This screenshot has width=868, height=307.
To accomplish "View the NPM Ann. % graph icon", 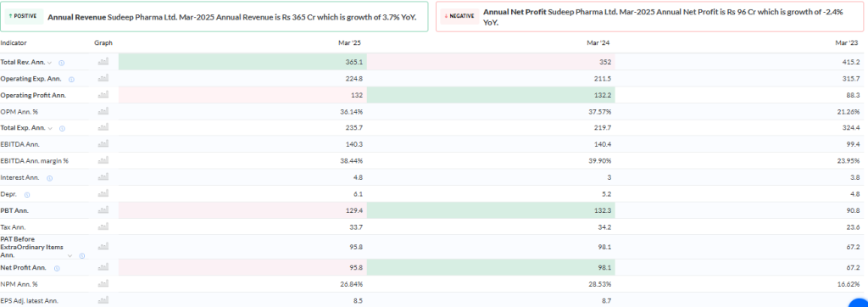I will 103,284.
